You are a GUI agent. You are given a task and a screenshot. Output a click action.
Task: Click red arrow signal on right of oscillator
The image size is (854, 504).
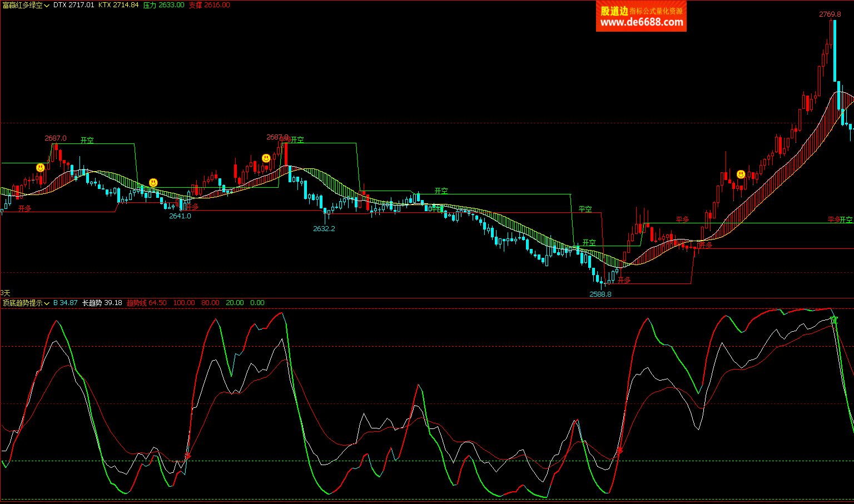tap(620, 450)
